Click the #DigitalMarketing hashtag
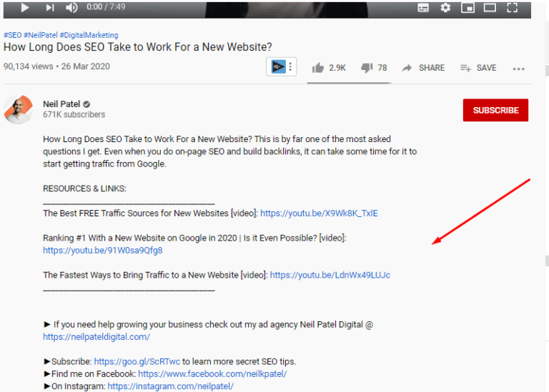The width and height of the screenshot is (549, 392). coord(89,35)
